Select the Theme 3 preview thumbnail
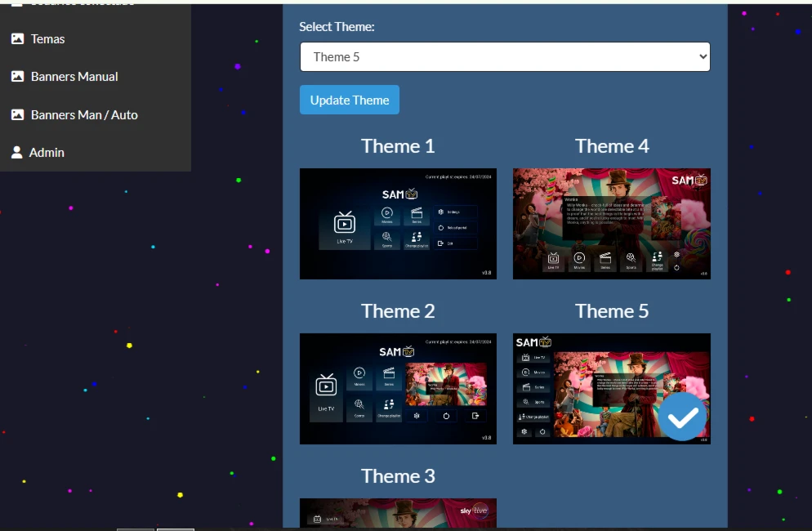Image resolution: width=812 pixels, height=531 pixels. point(398,513)
